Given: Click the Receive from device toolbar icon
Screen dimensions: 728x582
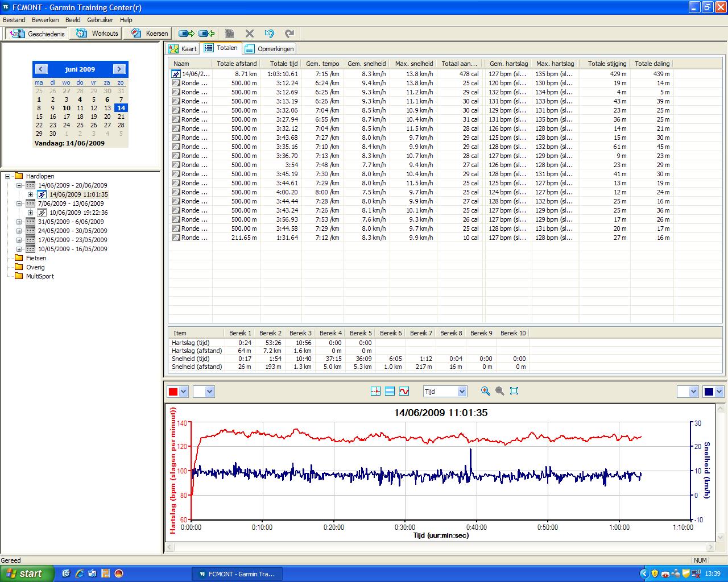Looking at the screenshot, I should tap(206, 34).
